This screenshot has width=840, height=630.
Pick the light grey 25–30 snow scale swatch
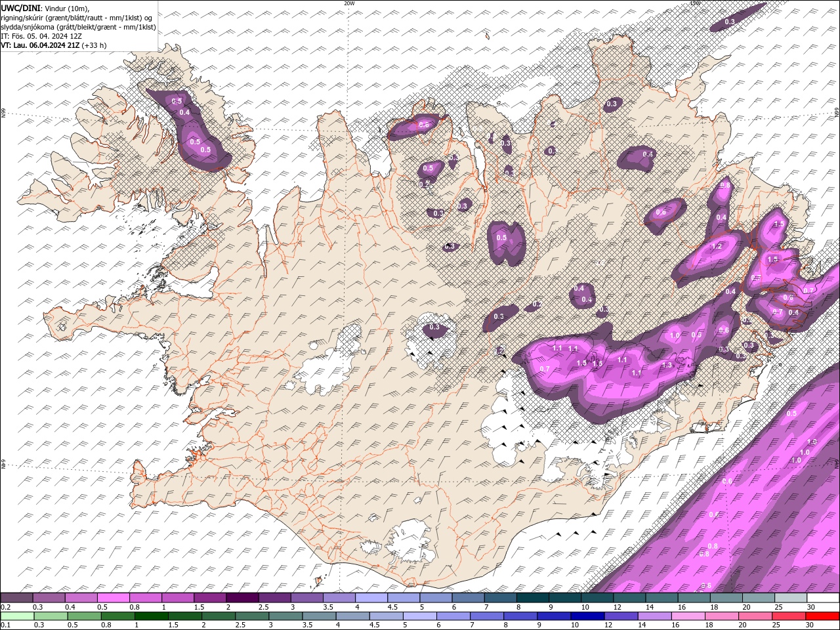[791, 598]
